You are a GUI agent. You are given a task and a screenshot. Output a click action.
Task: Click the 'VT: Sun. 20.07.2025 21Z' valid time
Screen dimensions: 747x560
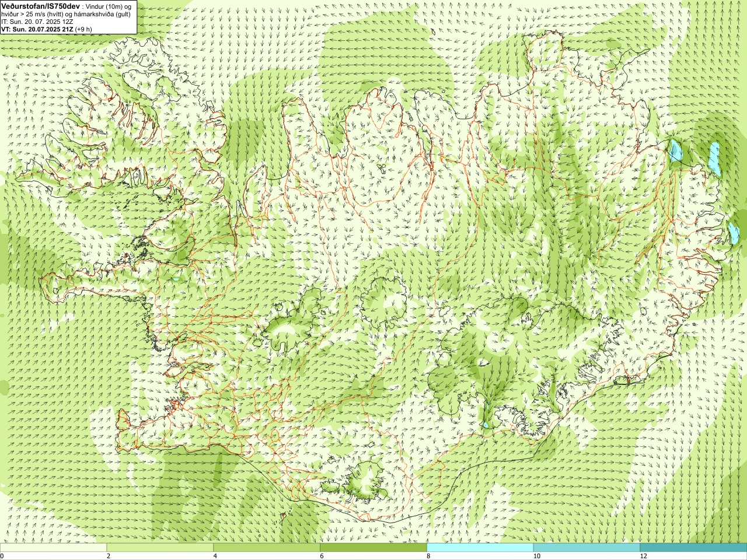(37, 29)
